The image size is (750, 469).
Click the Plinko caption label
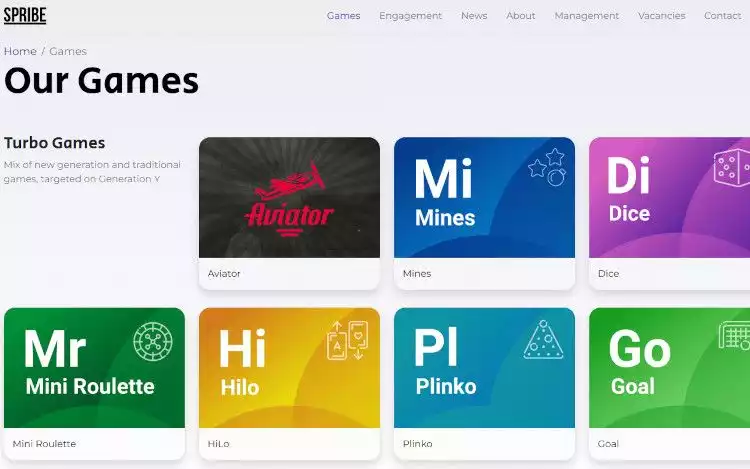point(418,444)
